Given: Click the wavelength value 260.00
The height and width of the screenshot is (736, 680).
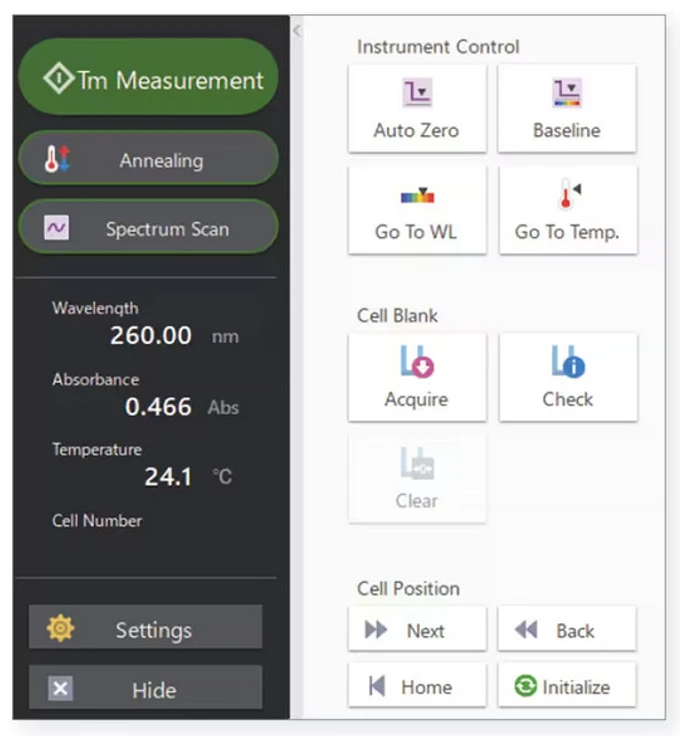Looking at the screenshot, I should (x=150, y=336).
